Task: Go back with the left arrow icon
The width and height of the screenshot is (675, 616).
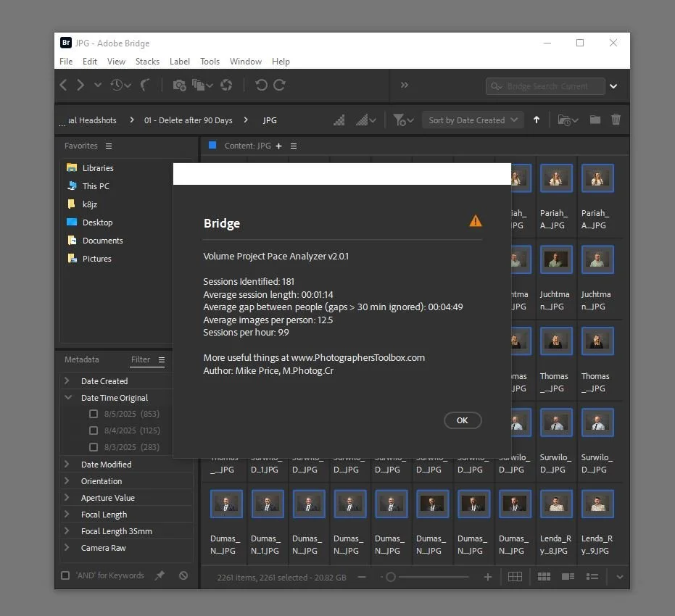Action: [x=63, y=86]
